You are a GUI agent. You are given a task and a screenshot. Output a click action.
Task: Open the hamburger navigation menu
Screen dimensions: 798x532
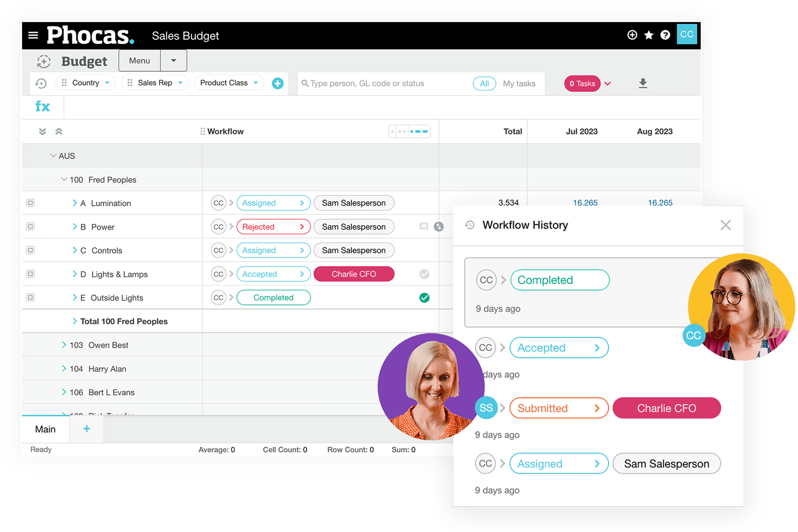33,35
